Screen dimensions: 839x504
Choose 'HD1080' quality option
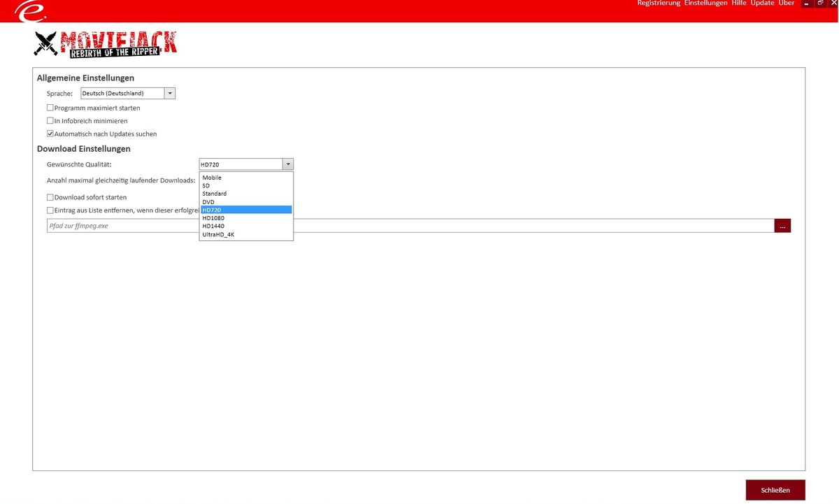coord(246,218)
